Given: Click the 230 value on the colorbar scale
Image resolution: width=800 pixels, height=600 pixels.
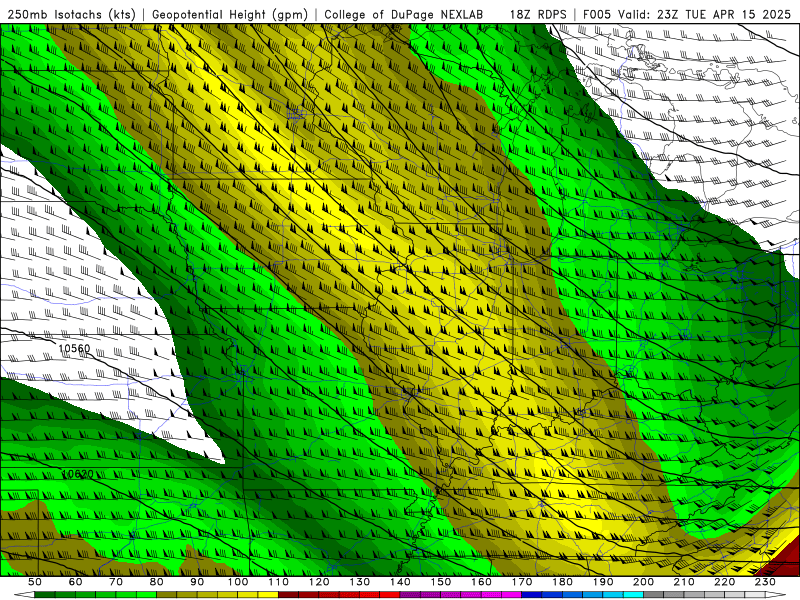Looking at the screenshot, I should tap(765, 582).
